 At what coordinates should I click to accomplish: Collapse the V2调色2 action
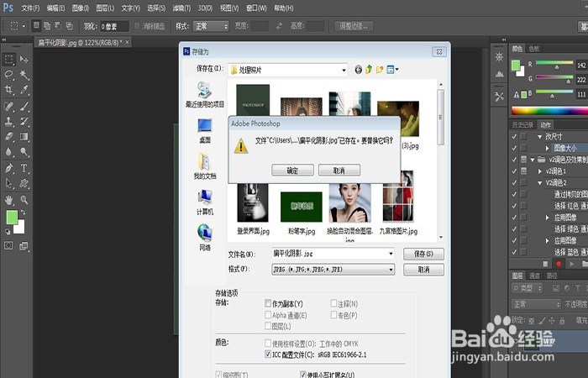[x=539, y=182]
